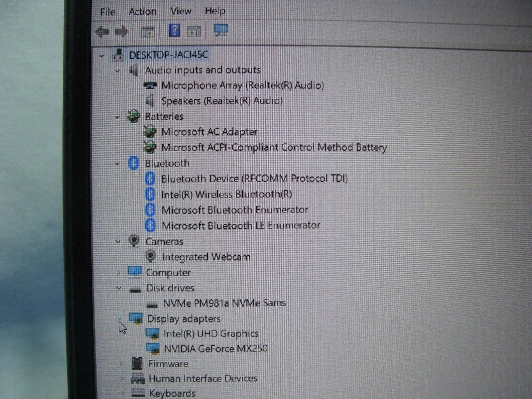Expand the Firmware category chevron
This screenshot has width=532, height=399.
pos(121,364)
